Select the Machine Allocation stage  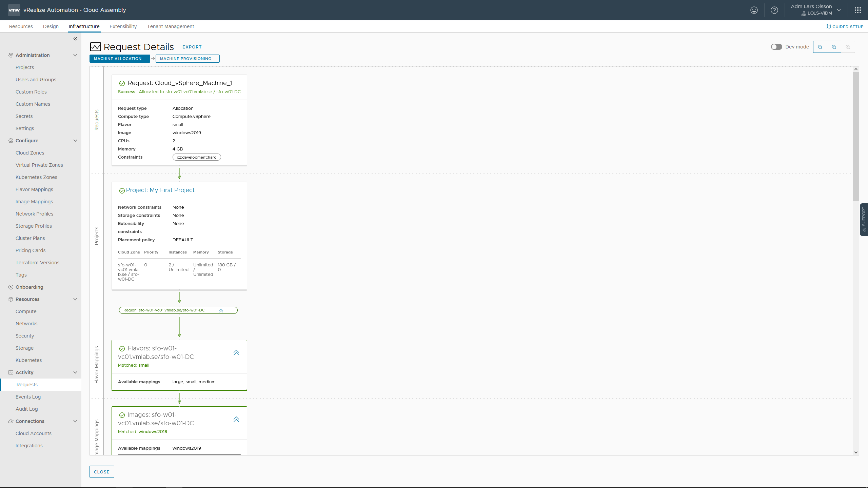[x=119, y=59]
